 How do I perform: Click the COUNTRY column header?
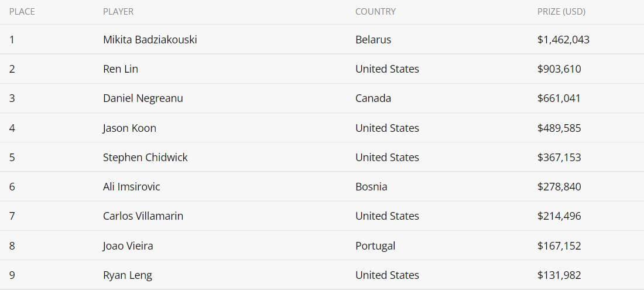375,12
